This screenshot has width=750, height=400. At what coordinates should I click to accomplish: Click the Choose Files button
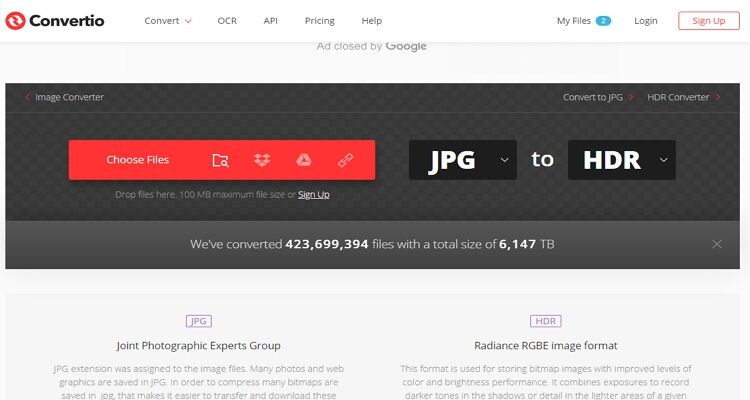(137, 160)
